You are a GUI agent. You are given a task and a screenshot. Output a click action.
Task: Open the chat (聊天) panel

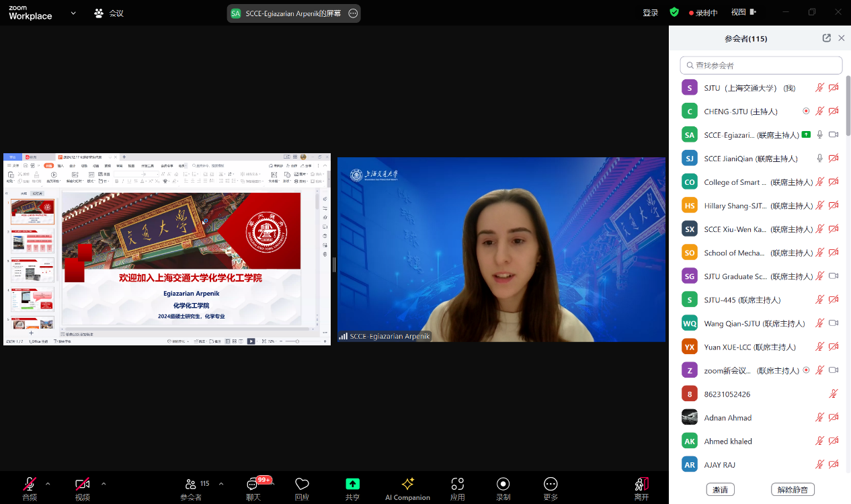click(x=253, y=485)
